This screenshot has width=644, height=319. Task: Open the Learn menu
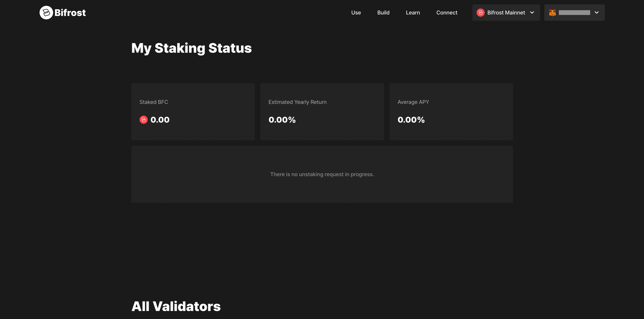pos(413,13)
